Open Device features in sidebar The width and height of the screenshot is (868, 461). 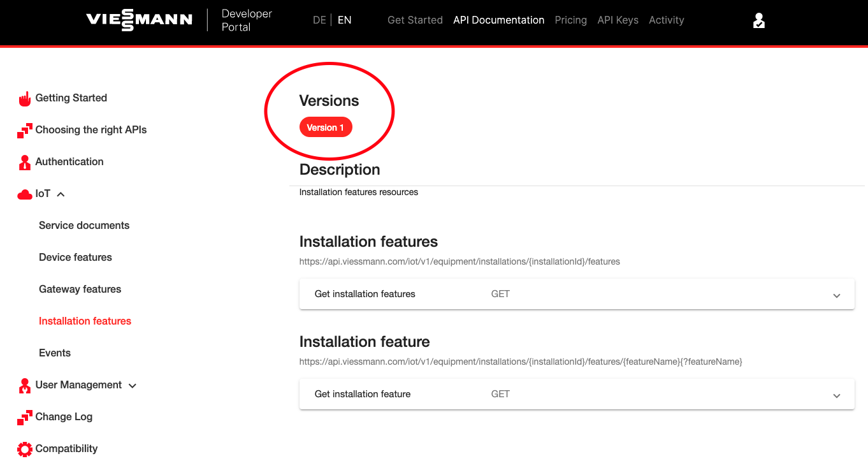coord(75,257)
